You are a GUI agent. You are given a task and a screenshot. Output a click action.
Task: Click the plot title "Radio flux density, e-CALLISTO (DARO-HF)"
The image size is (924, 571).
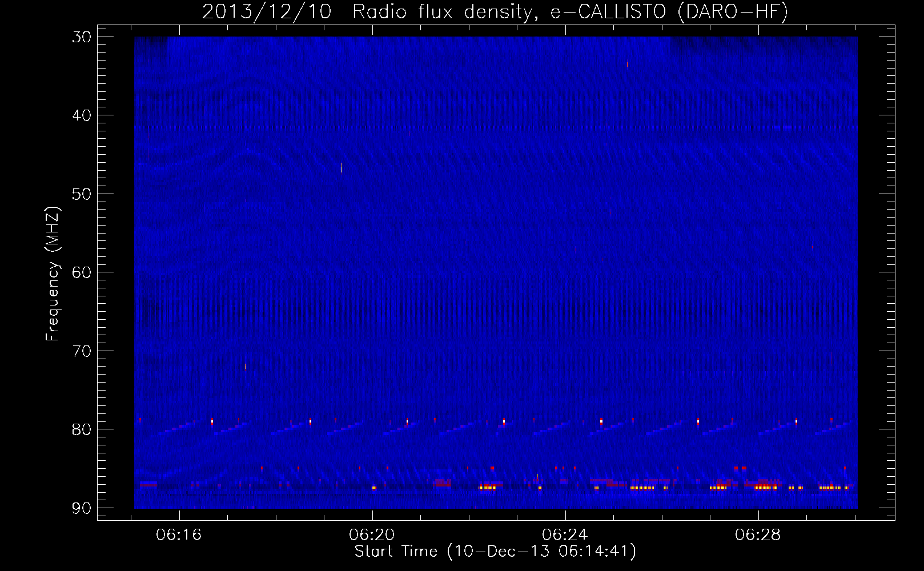click(x=570, y=12)
